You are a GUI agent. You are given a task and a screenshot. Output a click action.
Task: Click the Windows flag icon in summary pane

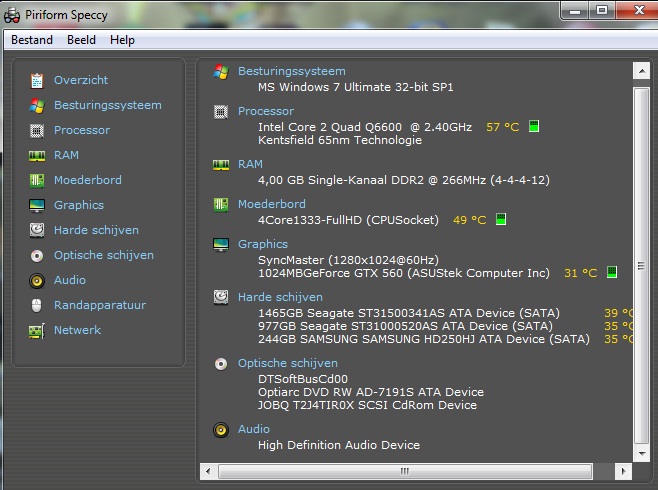[x=221, y=72]
